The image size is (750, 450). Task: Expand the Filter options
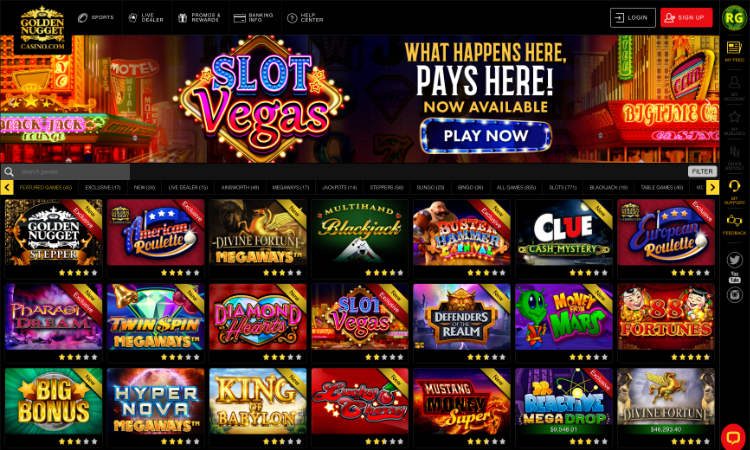tap(702, 171)
